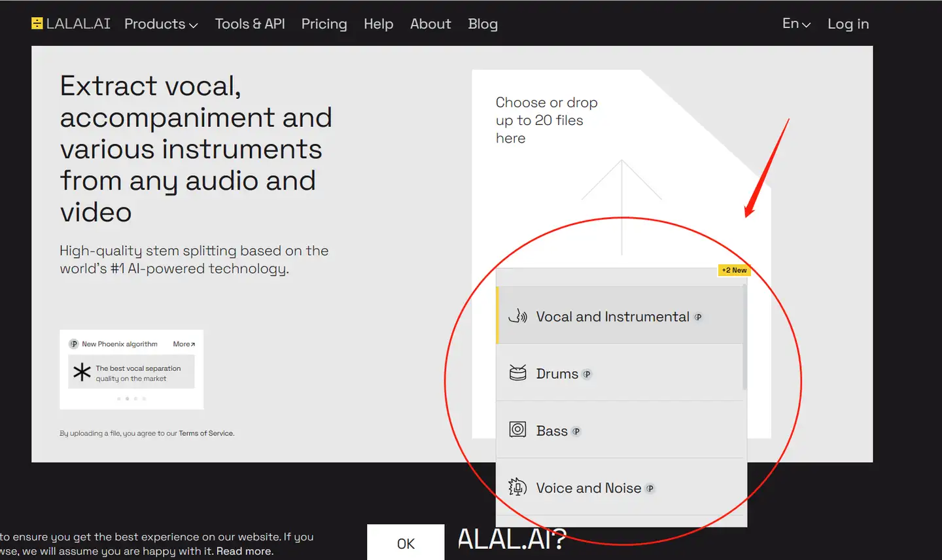Navigate to the Blog
942x560 pixels.
(x=483, y=24)
